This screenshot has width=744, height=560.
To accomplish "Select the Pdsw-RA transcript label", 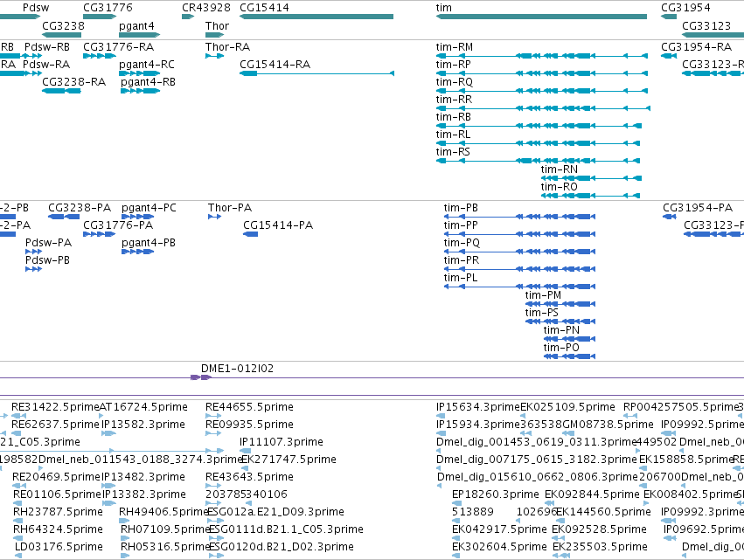I will click(x=46, y=65).
